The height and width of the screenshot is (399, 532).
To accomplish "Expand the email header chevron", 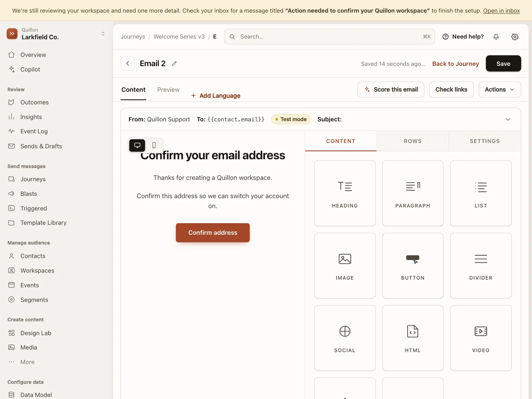I will point(508,119).
